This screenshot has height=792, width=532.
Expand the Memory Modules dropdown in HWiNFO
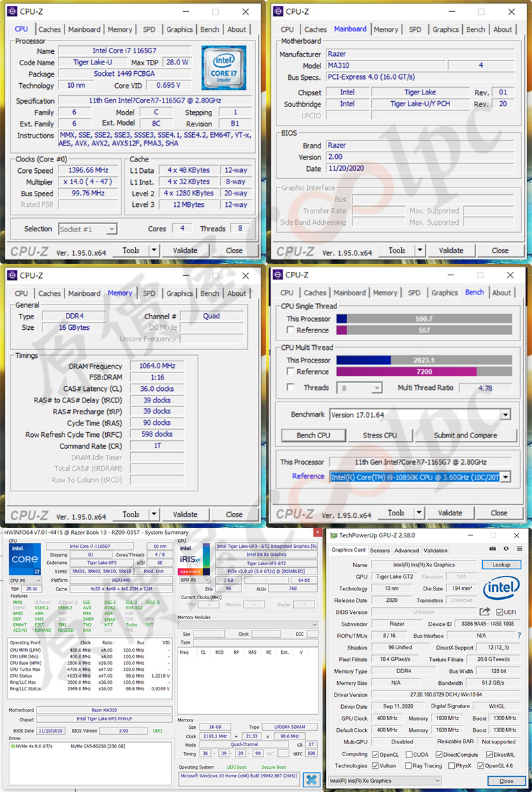coord(247,624)
